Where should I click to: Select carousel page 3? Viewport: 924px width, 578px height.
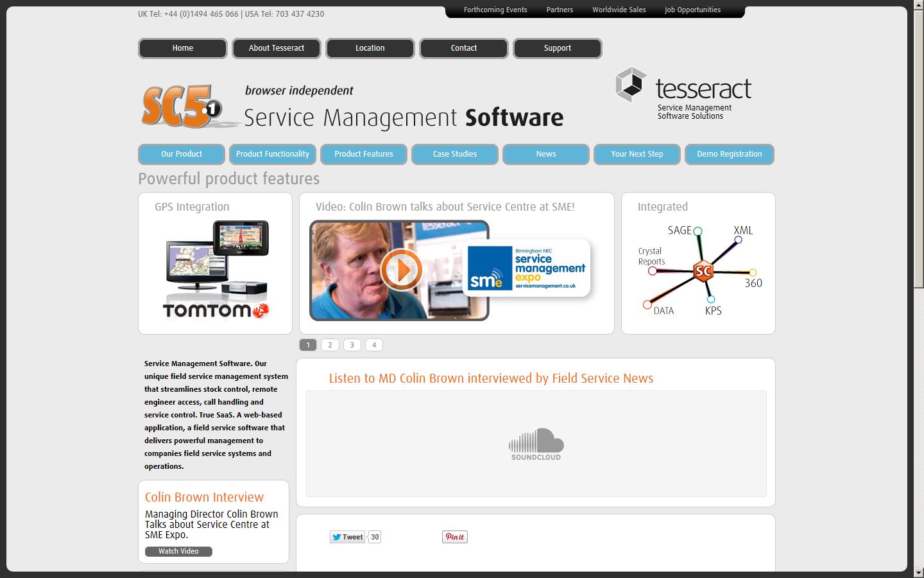click(x=352, y=345)
